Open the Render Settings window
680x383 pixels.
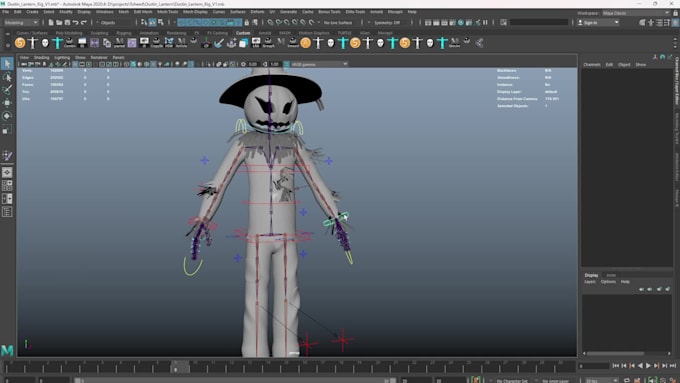tap(452, 22)
